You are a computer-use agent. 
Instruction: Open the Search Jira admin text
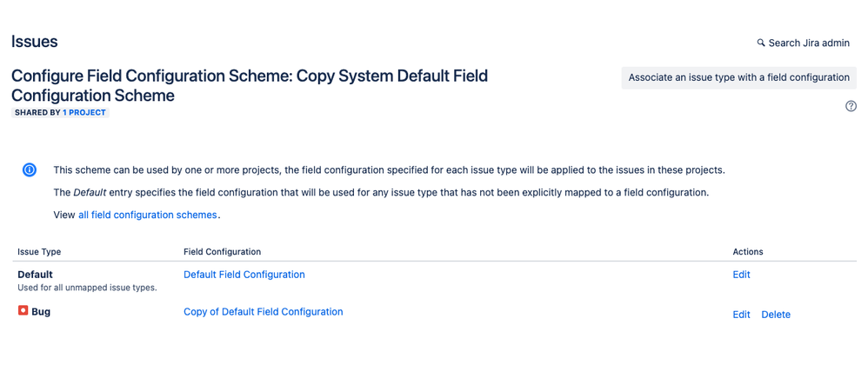809,43
